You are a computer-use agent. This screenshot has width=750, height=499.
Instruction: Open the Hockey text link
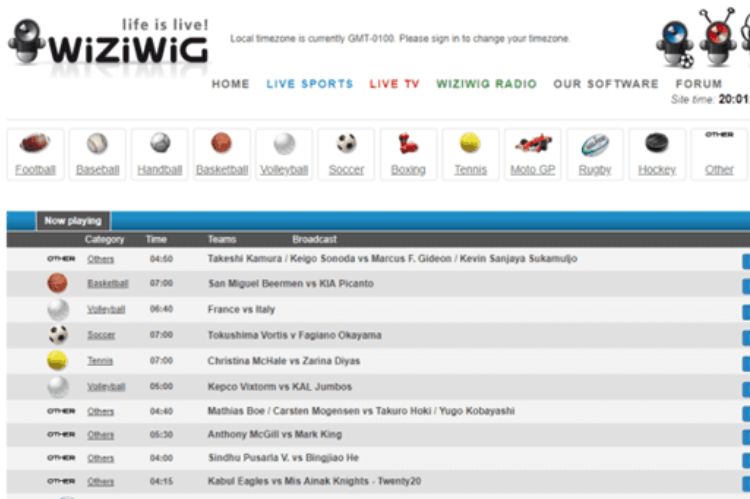pyautogui.click(x=657, y=170)
